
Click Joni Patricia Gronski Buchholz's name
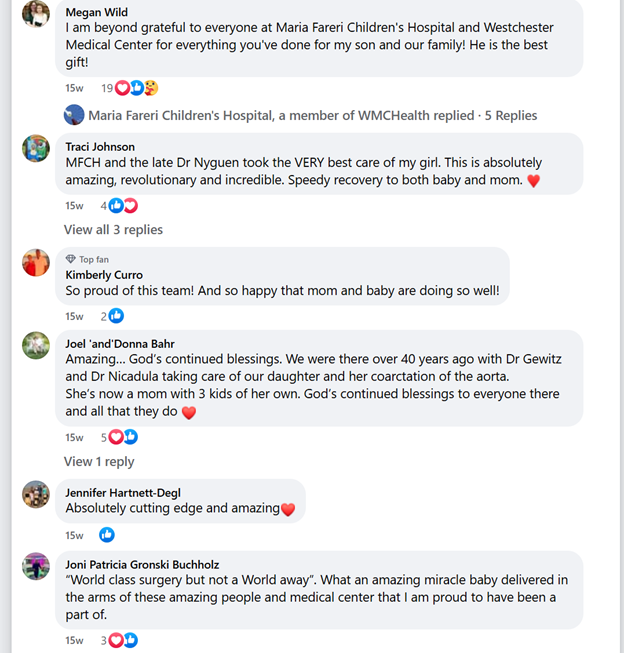[x=142, y=564]
